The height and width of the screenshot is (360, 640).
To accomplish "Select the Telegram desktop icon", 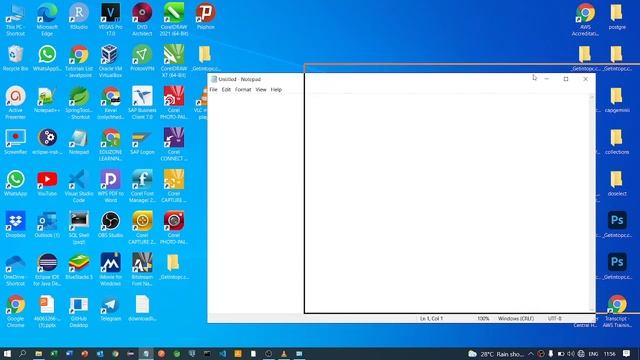I will pyautogui.click(x=111, y=308).
